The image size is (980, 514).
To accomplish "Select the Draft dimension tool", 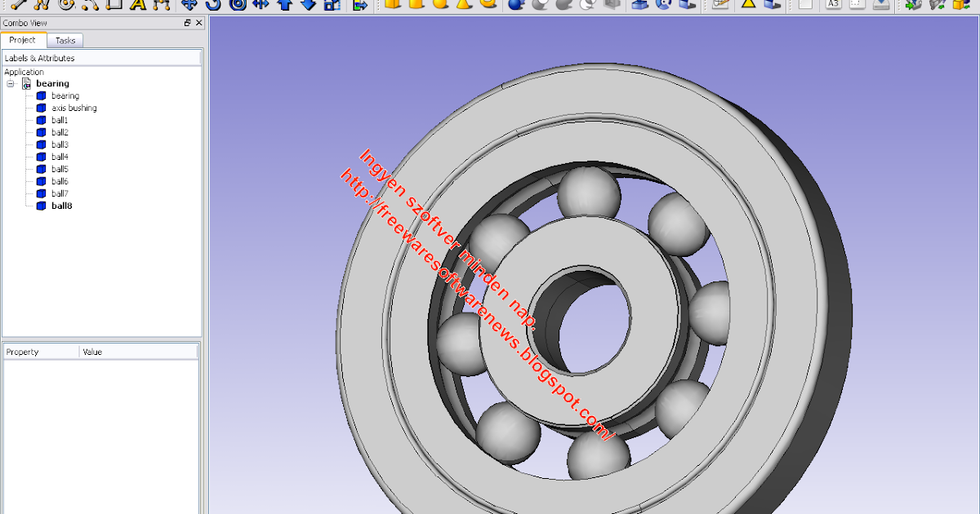I will point(161,5).
